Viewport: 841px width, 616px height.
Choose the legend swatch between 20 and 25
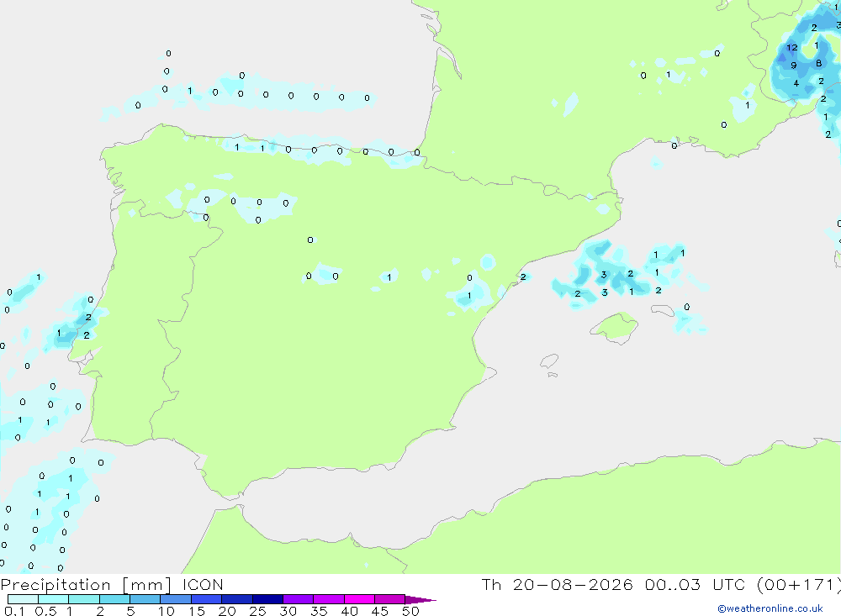236,599
